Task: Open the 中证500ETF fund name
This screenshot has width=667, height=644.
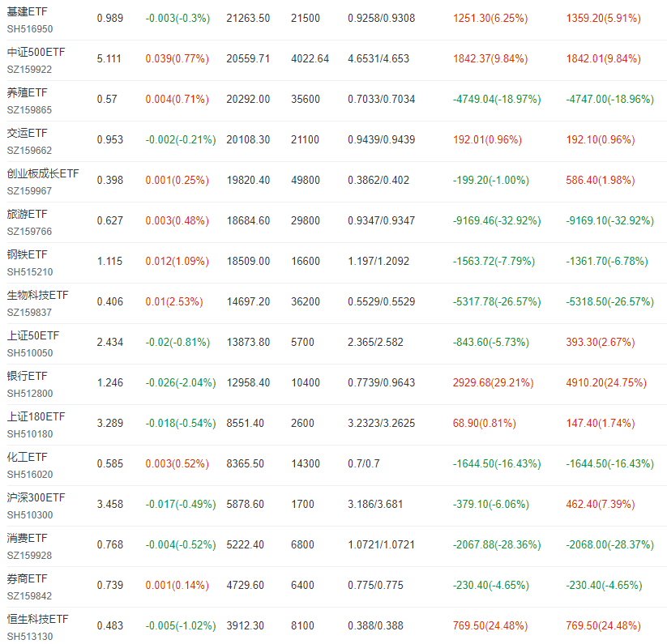Action: tap(36, 52)
